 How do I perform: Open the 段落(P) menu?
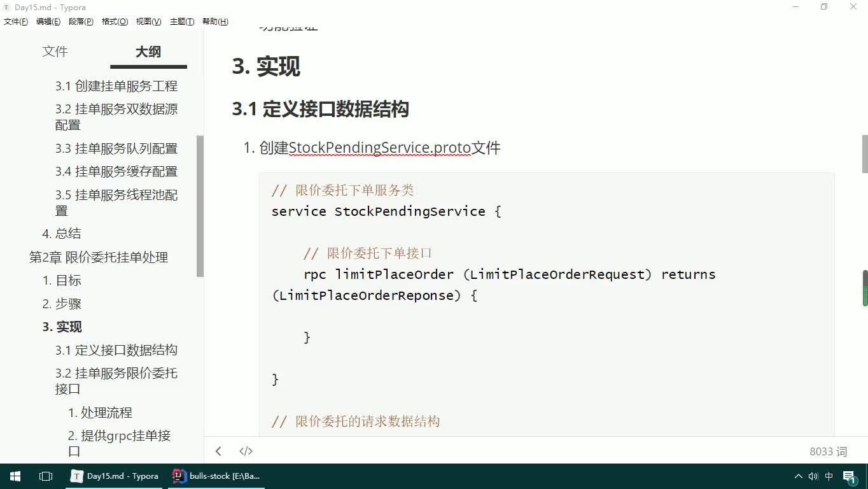point(81,22)
